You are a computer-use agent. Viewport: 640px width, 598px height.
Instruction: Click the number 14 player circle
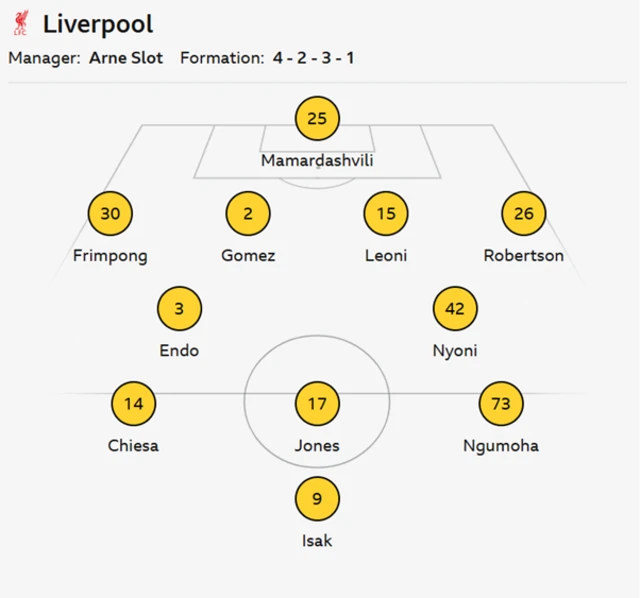(133, 404)
